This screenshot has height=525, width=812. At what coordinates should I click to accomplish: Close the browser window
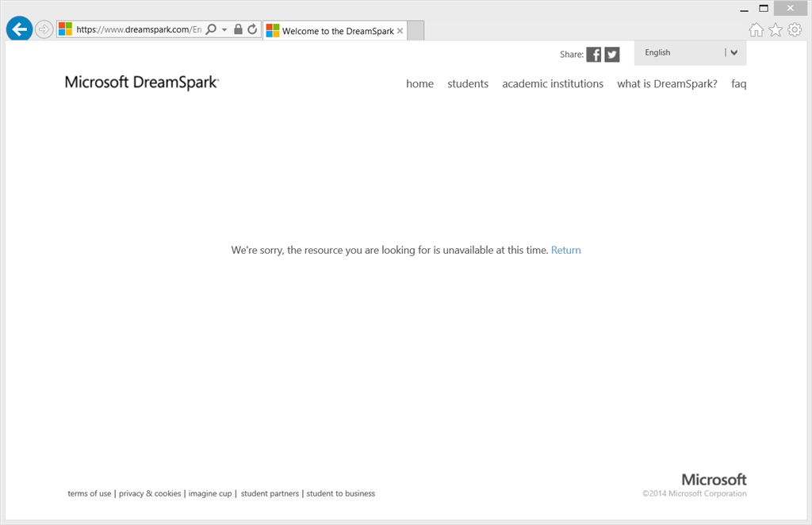(791, 8)
